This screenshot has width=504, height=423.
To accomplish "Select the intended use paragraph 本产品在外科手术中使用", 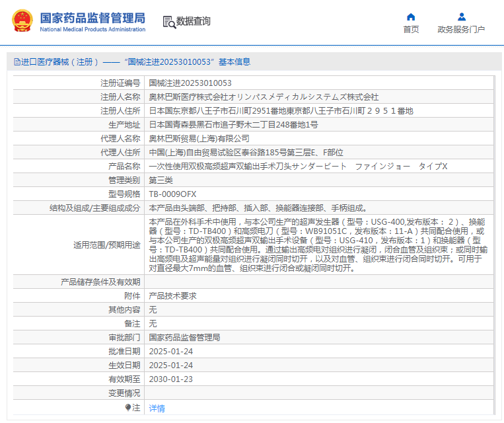I will click(318, 245).
